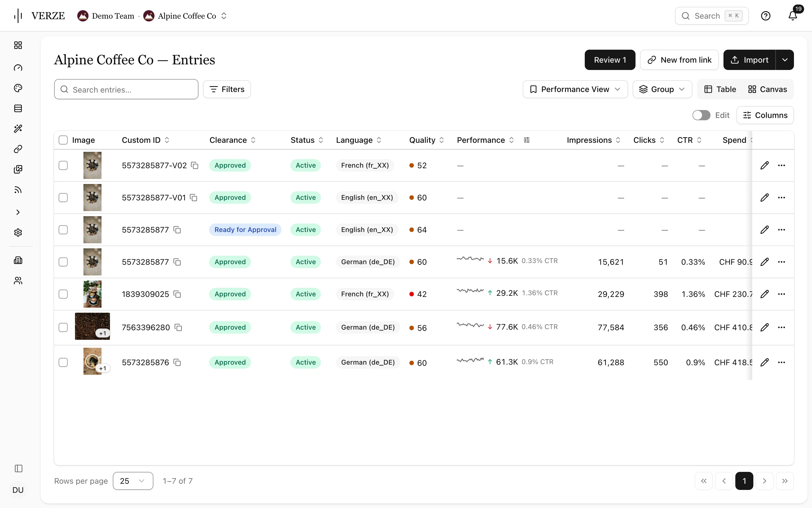This screenshot has width=812, height=508.
Task: Expand the sidebar chevron arrow
Action: pyautogui.click(x=18, y=212)
